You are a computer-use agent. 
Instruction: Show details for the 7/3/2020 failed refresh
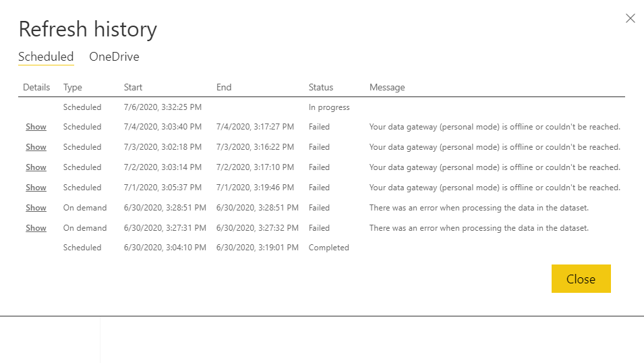tap(36, 147)
